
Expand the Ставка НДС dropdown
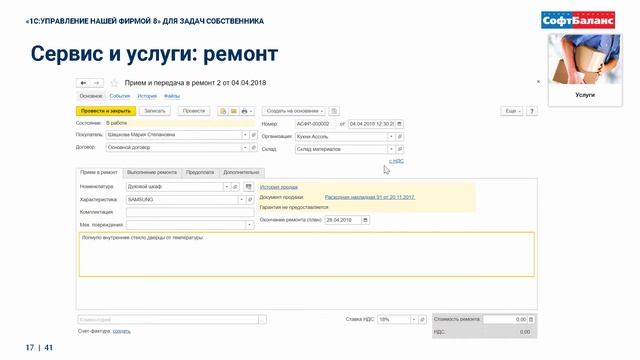click(x=414, y=320)
